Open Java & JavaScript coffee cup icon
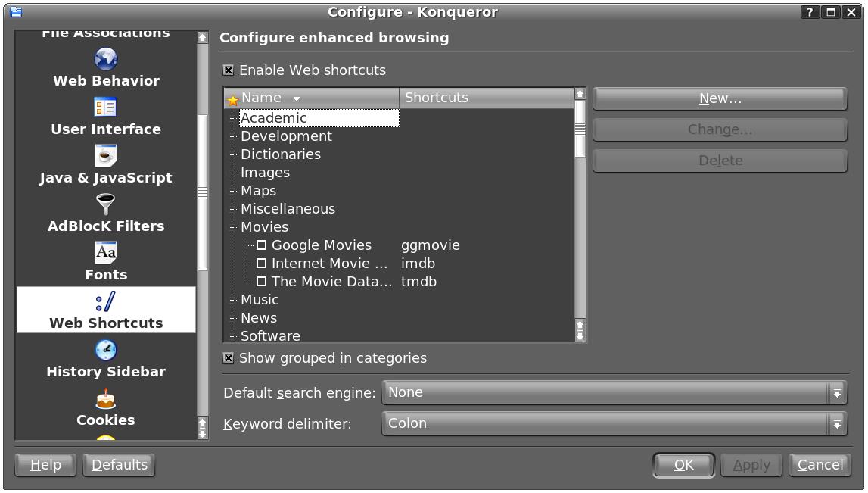The height and width of the screenshot is (493, 868). pyautogui.click(x=106, y=156)
